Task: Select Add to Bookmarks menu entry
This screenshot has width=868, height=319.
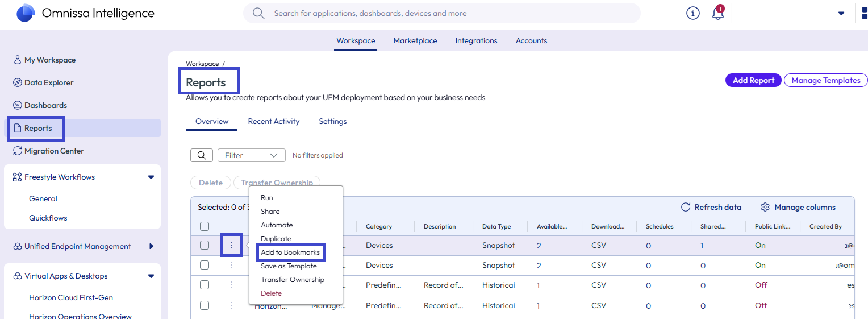Action: 290,252
